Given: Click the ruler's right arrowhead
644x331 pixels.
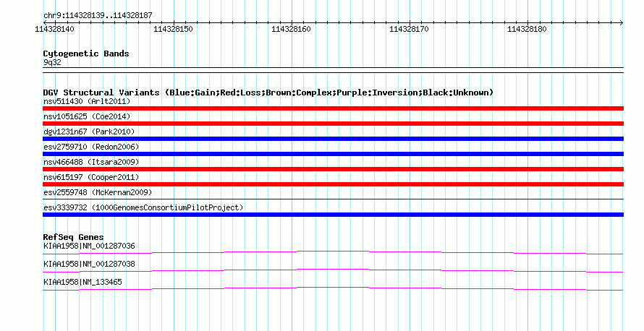Looking at the screenshot, I should [x=622, y=22].
